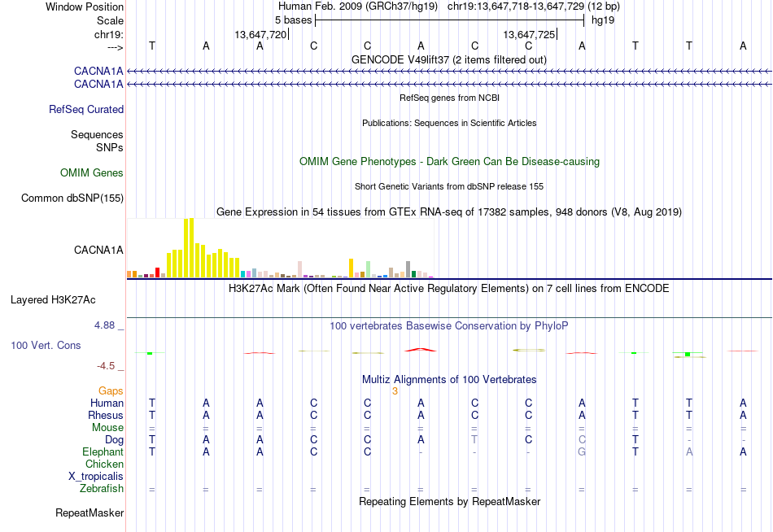Click the Sequences track label

[x=97, y=134]
